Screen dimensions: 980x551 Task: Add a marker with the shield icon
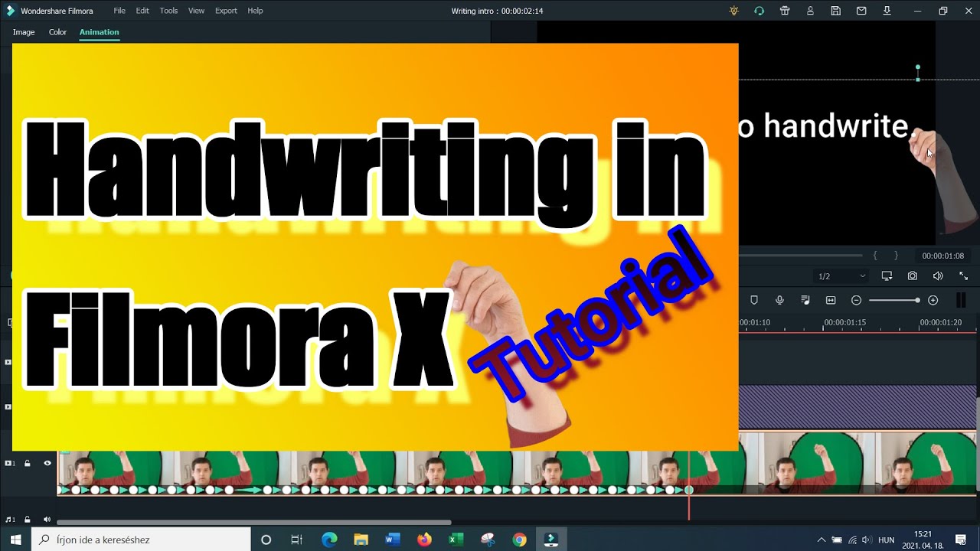tap(754, 301)
